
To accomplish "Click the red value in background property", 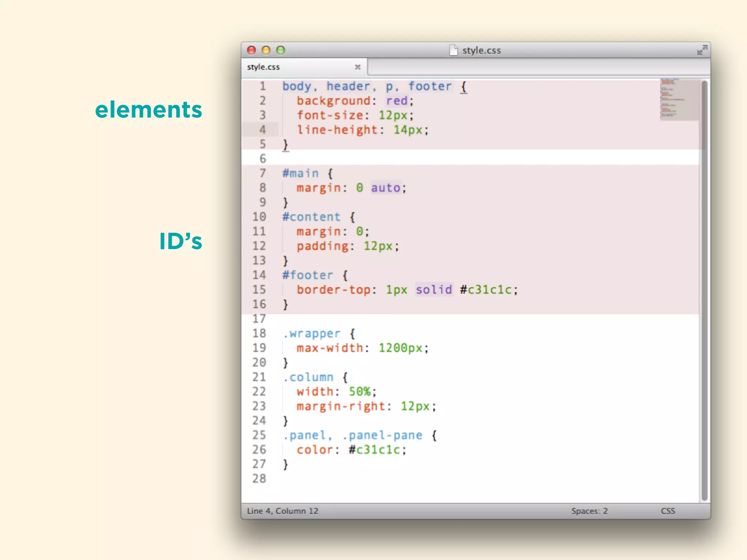I will (397, 101).
